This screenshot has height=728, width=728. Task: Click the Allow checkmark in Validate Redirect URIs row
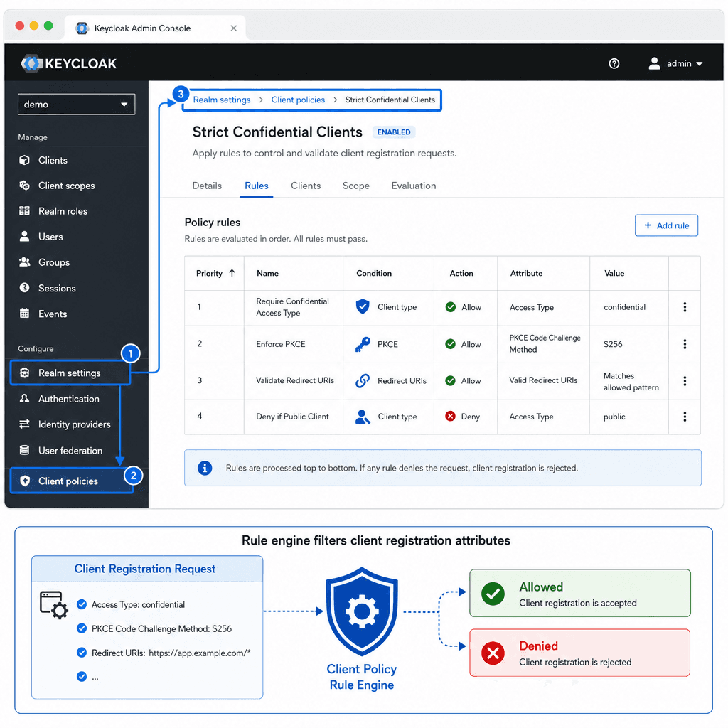[x=450, y=381]
